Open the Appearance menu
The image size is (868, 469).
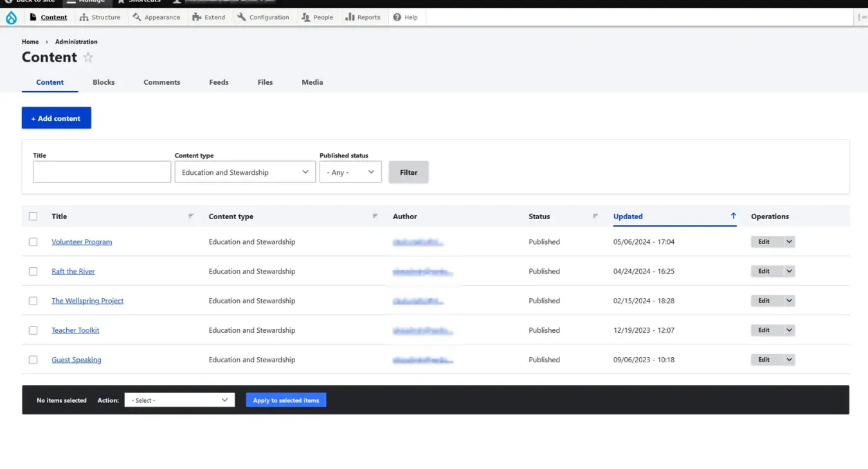tap(156, 17)
